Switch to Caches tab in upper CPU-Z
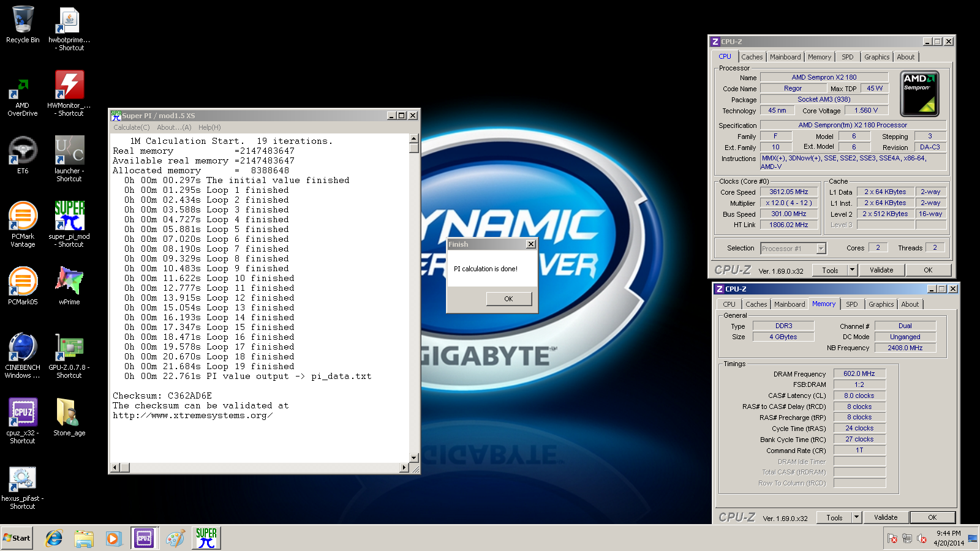Viewport: 980px width, 551px height. (752, 57)
